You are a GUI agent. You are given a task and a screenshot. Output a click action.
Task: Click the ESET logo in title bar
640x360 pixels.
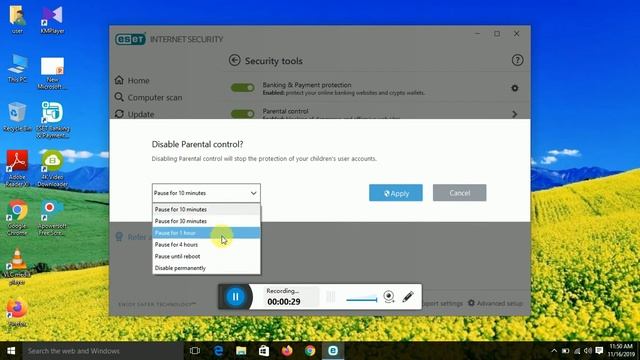click(x=130, y=39)
